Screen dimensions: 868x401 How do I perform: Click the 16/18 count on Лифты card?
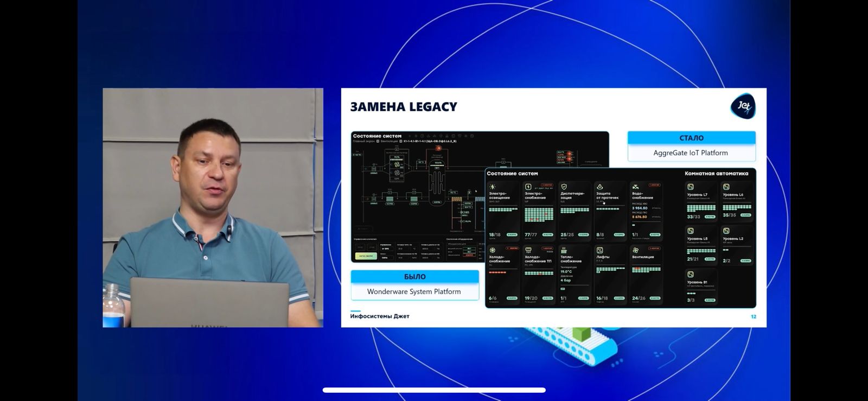[x=602, y=298]
